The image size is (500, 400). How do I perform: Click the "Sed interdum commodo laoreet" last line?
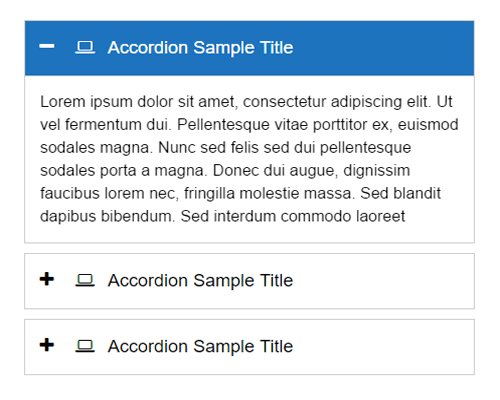(293, 216)
